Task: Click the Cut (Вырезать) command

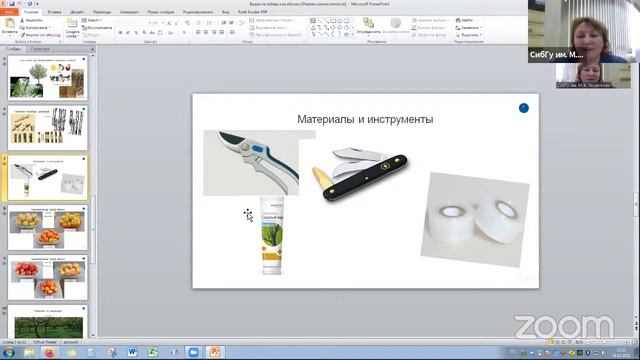Action: tap(31, 20)
